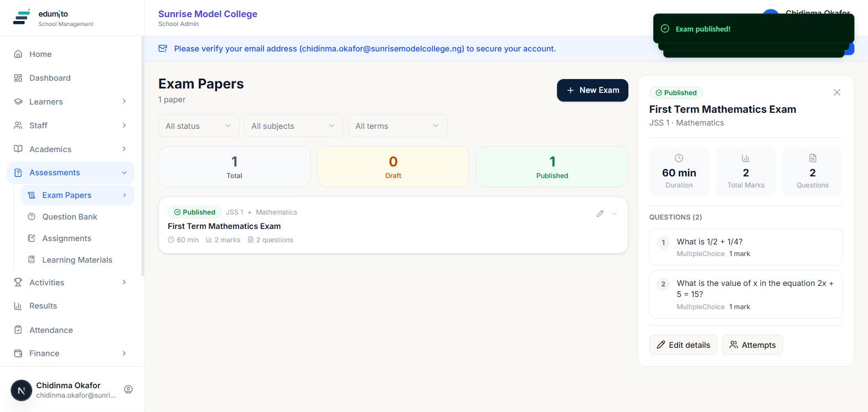Image resolution: width=868 pixels, height=412 pixels.
Task: Click the edumito logo icon
Action: (x=21, y=17)
